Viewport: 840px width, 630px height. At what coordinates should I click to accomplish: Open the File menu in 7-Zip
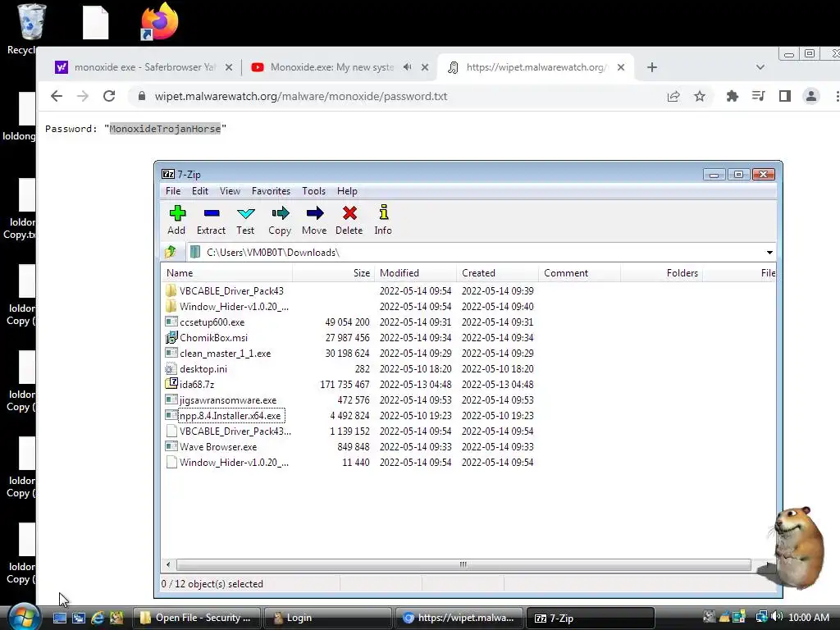point(173,191)
